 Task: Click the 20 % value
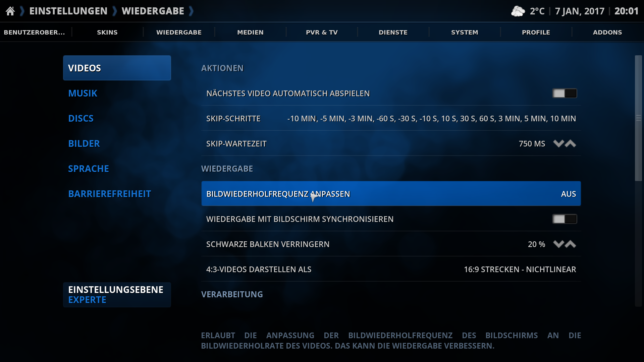[x=536, y=244]
